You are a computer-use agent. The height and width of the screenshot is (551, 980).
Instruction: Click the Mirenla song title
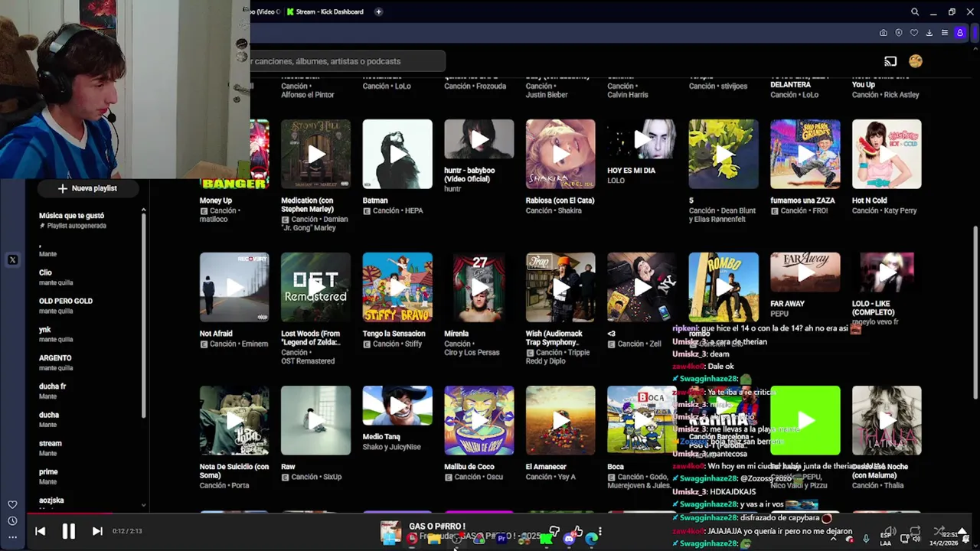(x=456, y=334)
